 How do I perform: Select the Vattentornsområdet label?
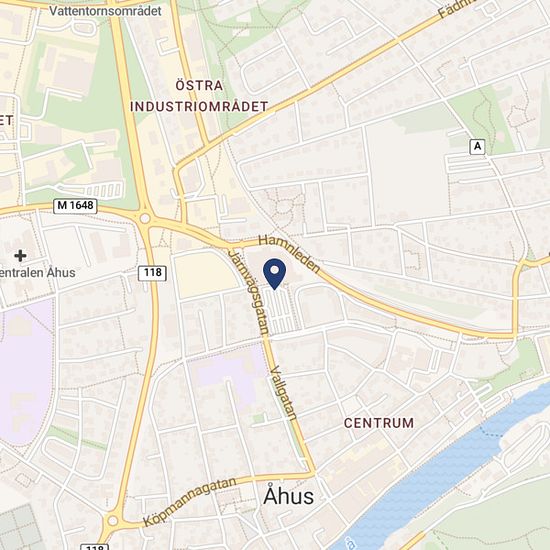click(x=105, y=11)
